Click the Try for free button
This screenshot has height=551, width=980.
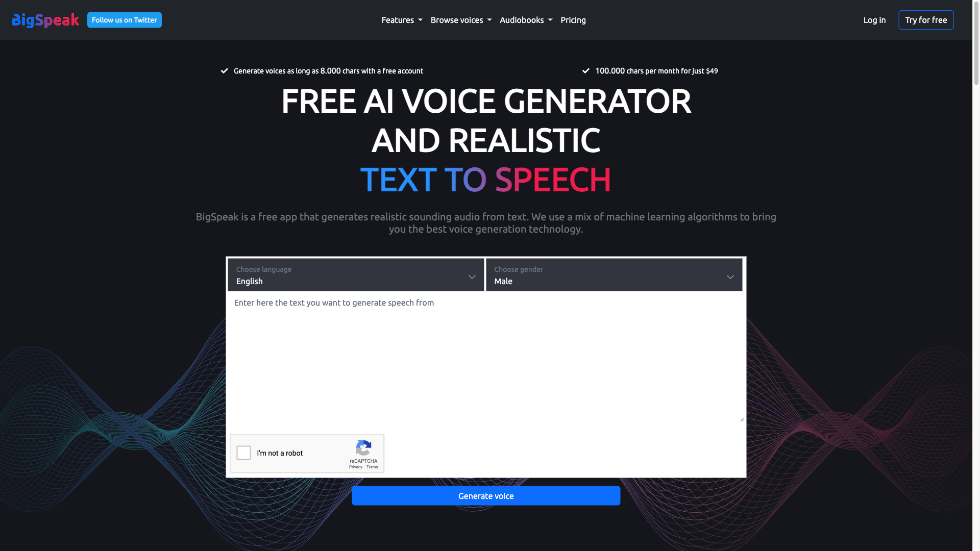click(926, 19)
